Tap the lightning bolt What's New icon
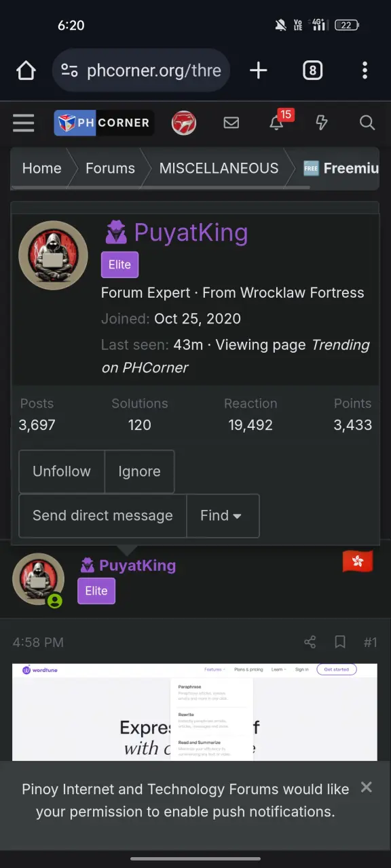This screenshot has height=868, width=391. [322, 123]
